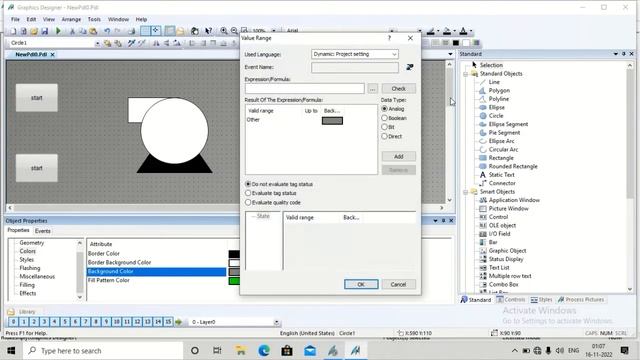Open the Arrange menu
Screen dimensions: 640x360
pyautogui.click(x=71, y=19)
